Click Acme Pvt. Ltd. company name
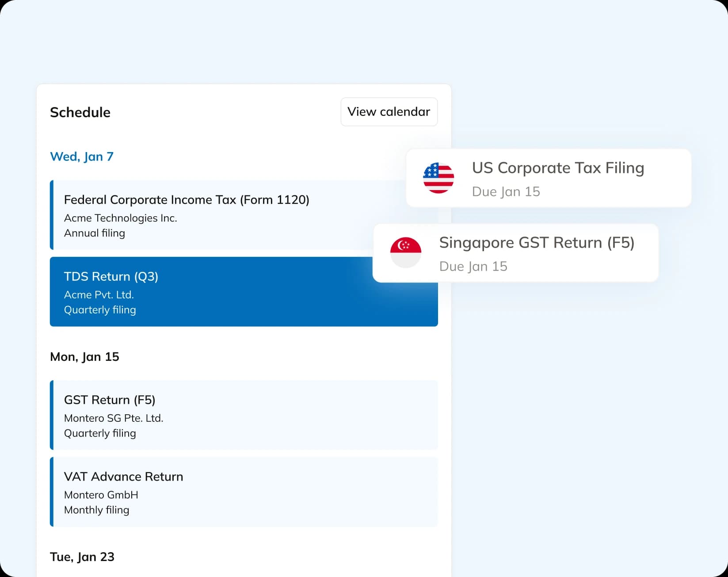Screen dimensions: 728x577 pos(99,294)
